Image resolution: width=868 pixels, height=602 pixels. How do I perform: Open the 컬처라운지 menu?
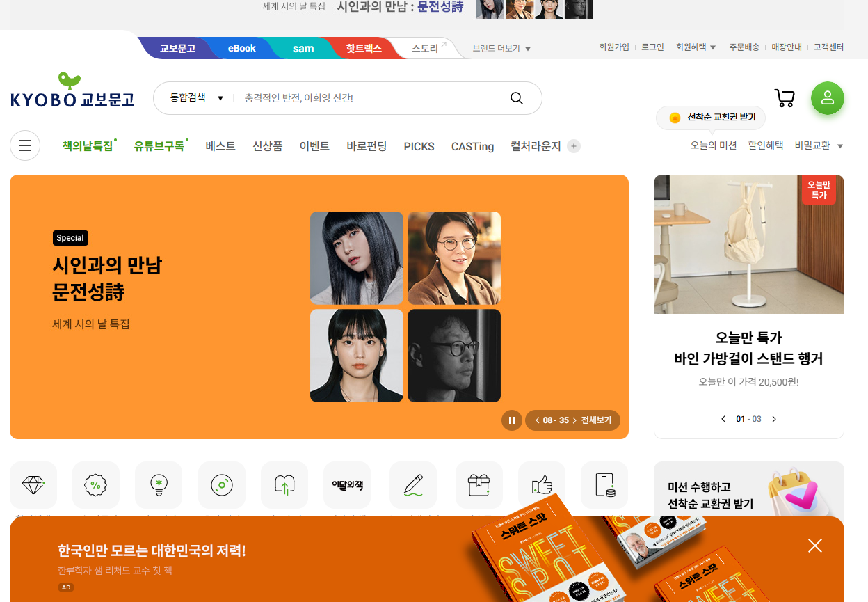pos(536,146)
